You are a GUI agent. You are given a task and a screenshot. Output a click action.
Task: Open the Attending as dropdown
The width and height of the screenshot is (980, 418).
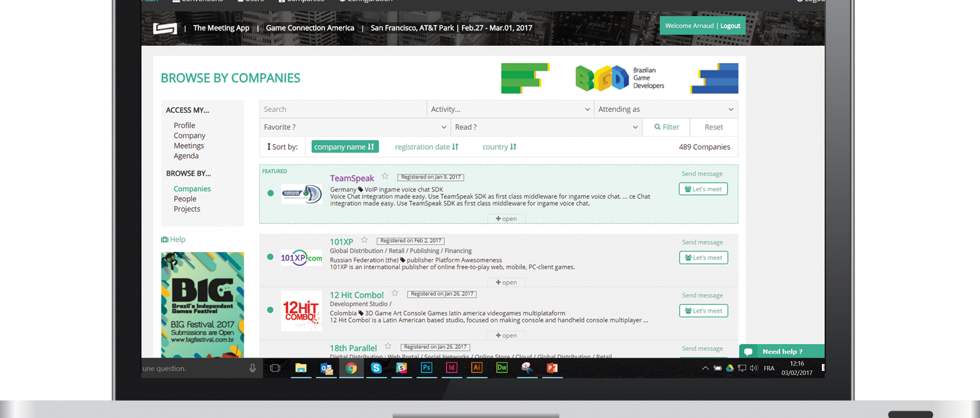(x=666, y=109)
